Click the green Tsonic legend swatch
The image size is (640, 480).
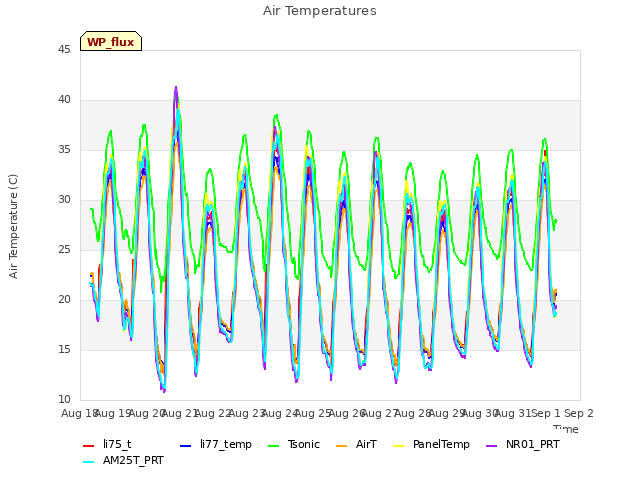274,445
